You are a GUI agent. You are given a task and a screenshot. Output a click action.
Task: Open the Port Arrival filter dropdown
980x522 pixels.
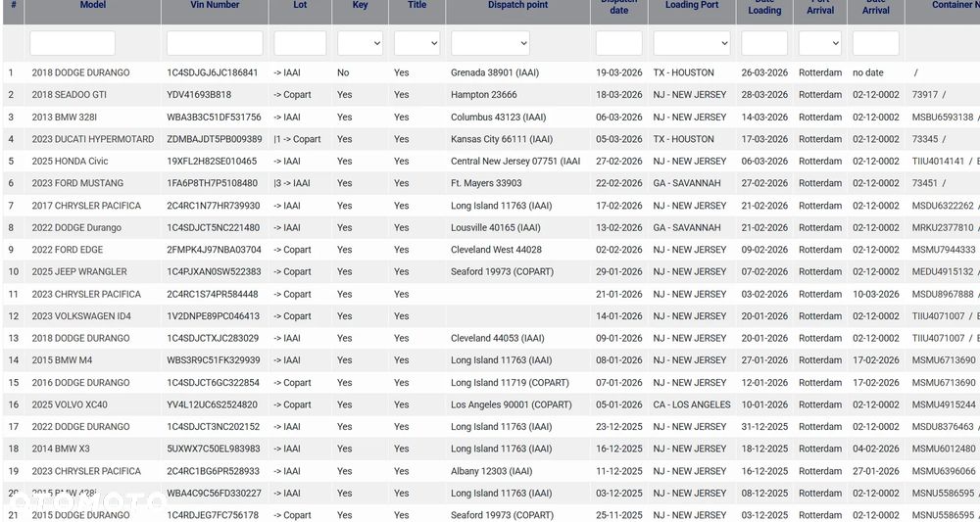[x=820, y=43]
